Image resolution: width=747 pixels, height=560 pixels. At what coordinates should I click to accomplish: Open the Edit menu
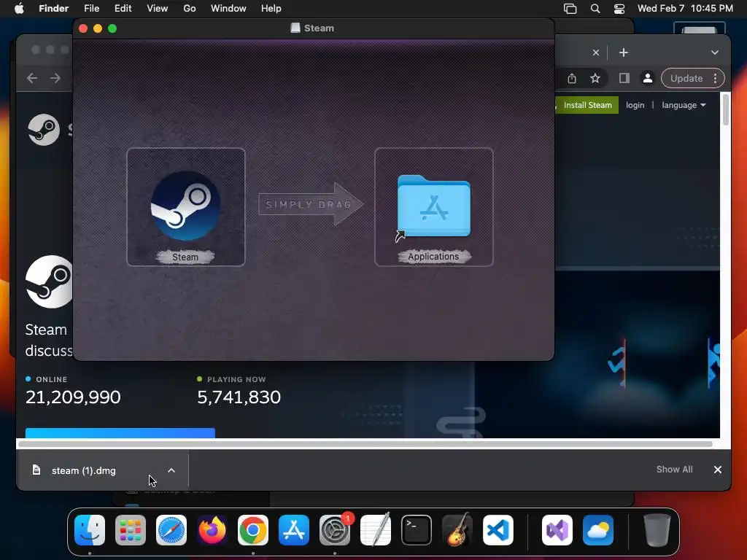pos(123,8)
